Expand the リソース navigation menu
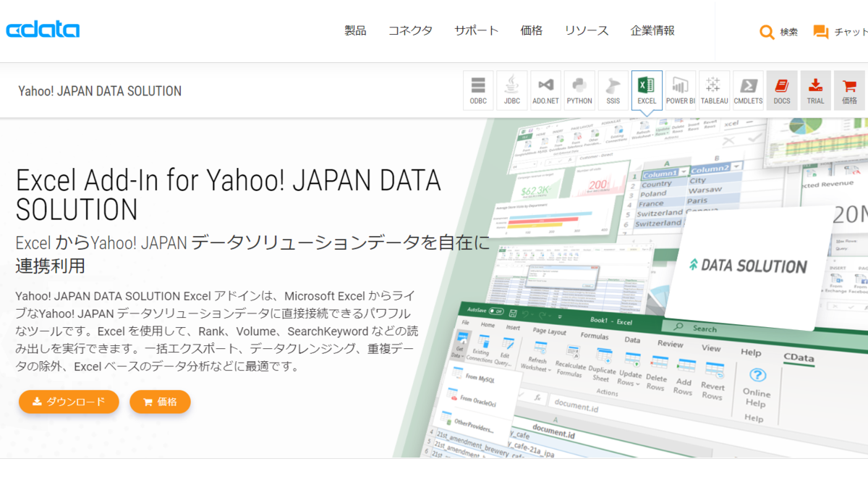868x477 pixels. (x=587, y=30)
